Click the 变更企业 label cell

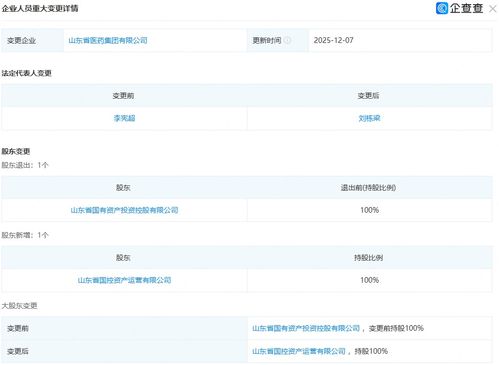[x=32, y=40]
